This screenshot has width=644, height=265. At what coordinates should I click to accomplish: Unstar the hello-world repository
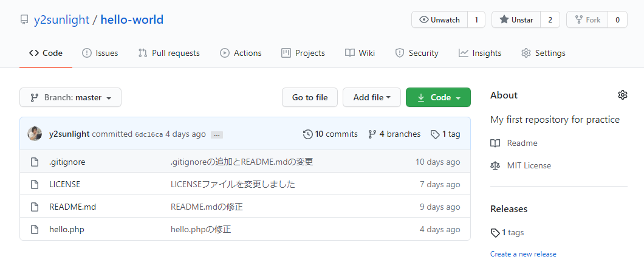[x=516, y=20]
